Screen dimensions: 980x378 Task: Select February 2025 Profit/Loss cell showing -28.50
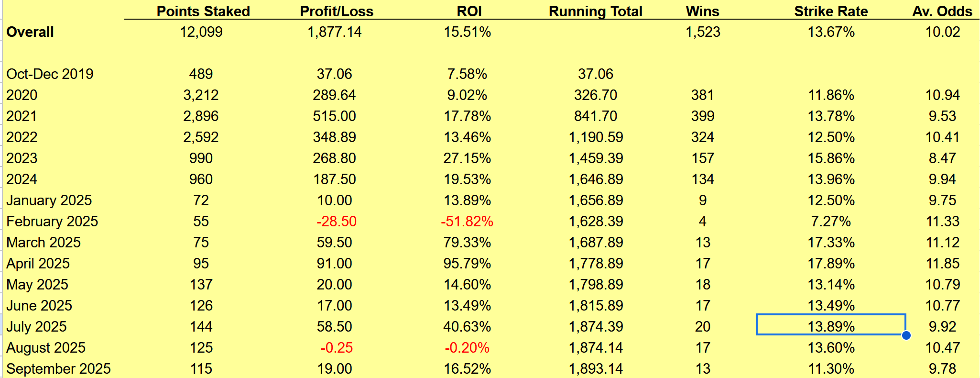337,221
